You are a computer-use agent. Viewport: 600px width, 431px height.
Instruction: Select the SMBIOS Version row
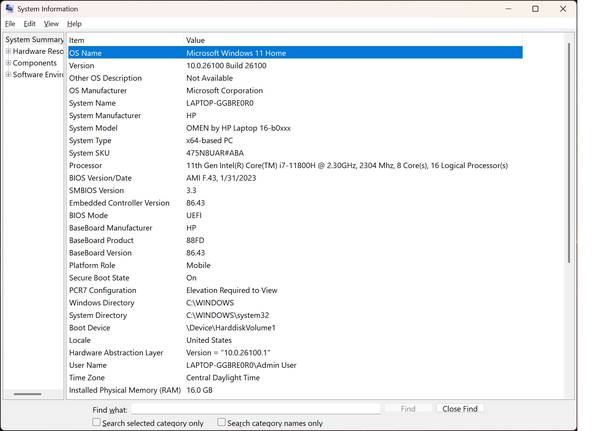coord(295,190)
